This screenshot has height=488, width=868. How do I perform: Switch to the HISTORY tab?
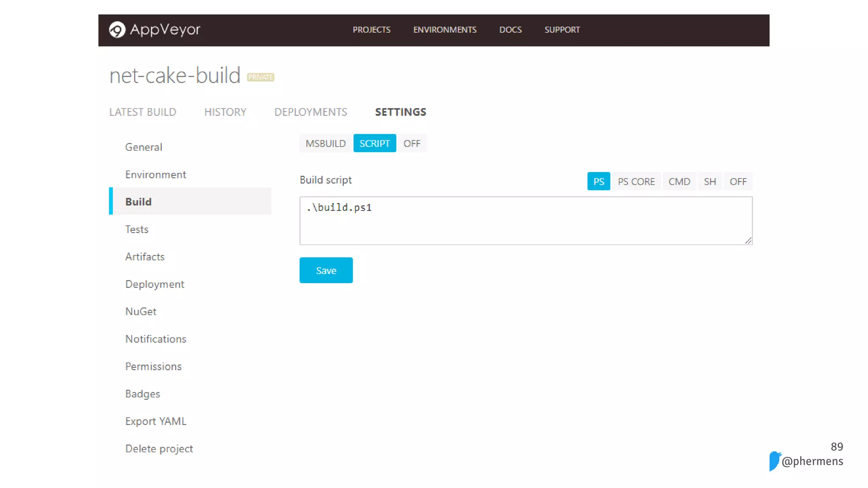(x=225, y=112)
